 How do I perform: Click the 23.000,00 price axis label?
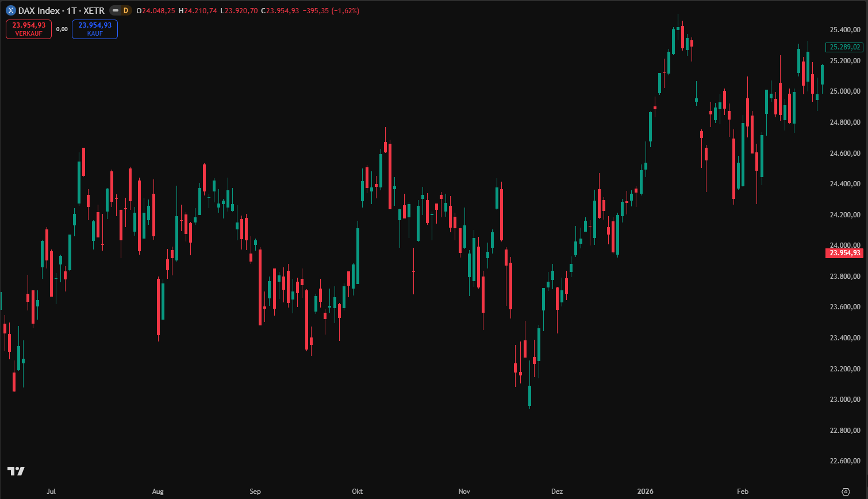tap(845, 400)
